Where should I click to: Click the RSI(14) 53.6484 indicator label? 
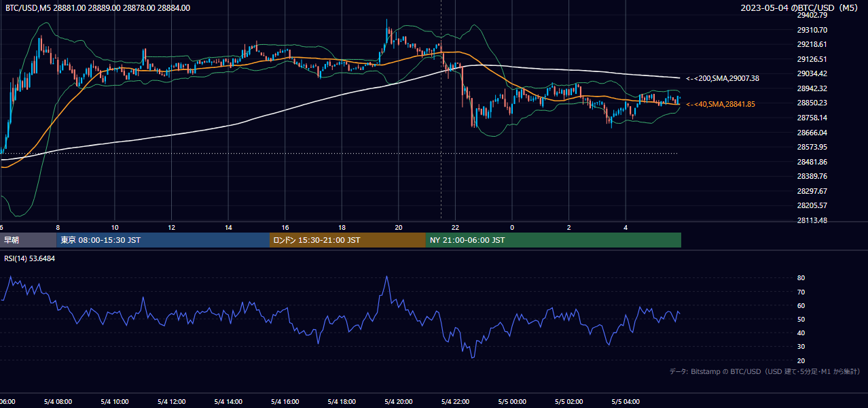coord(30,259)
